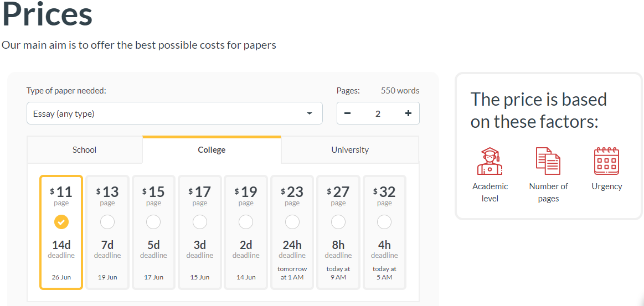Screen dimensions: 644x306
Task: Click the Academic level graduate icon
Action: point(490,161)
